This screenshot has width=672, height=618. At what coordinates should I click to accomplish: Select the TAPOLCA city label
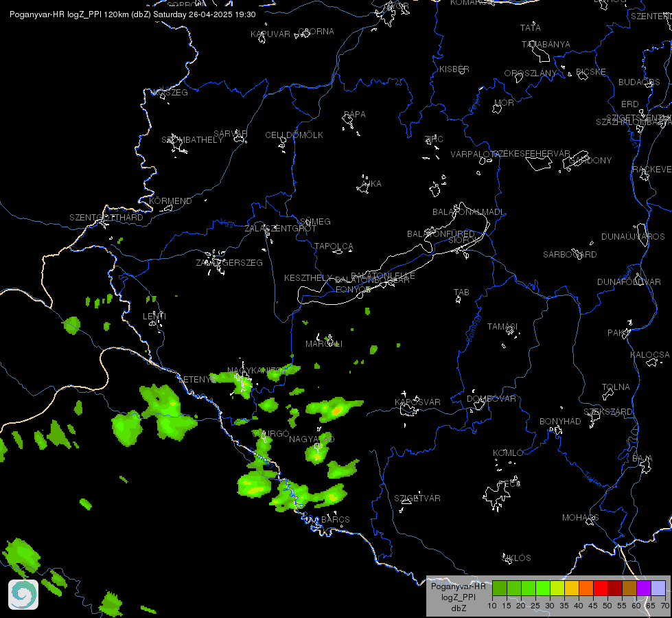tap(334, 247)
